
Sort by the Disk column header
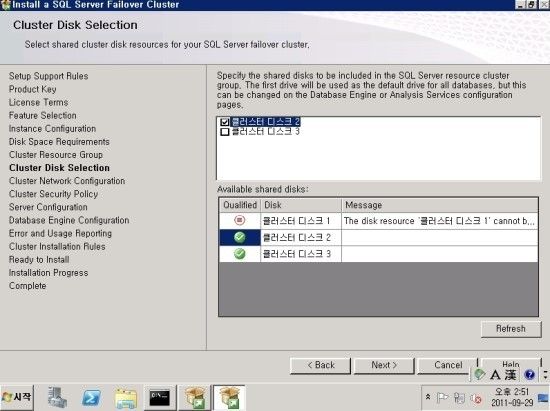[301, 205]
